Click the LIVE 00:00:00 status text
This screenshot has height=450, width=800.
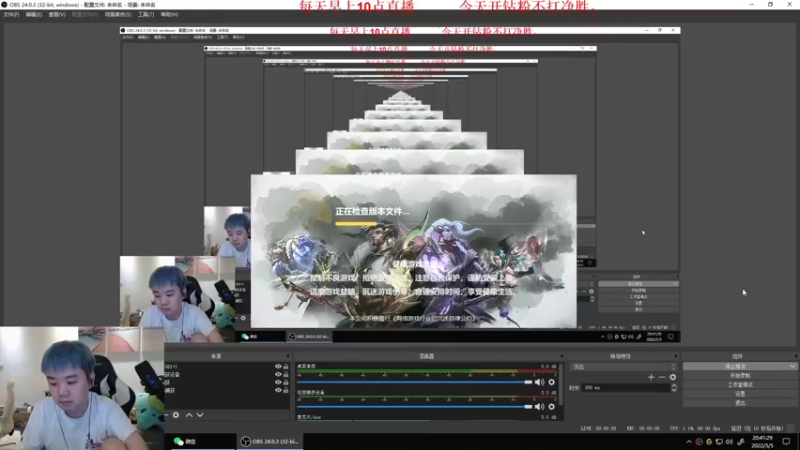point(598,429)
